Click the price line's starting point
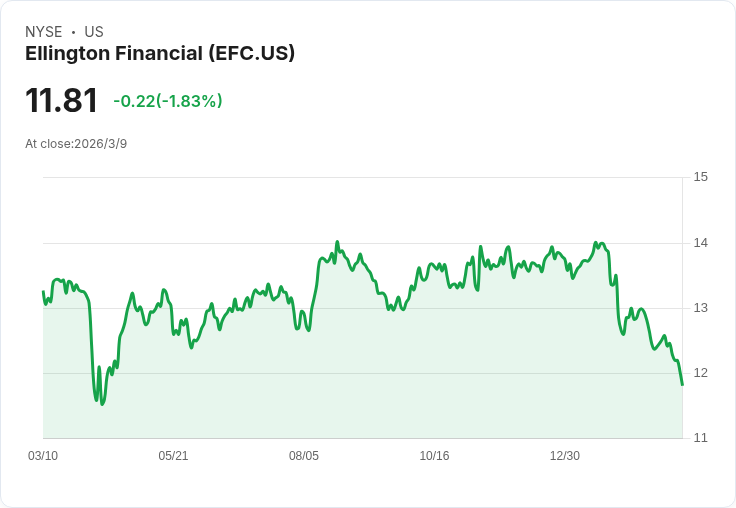The image size is (736, 508). click(43, 292)
